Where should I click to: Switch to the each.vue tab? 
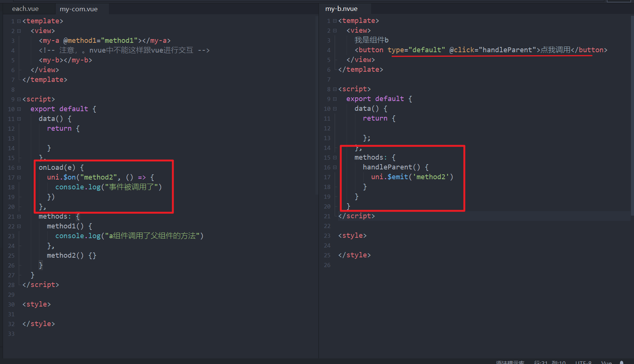click(x=25, y=9)
